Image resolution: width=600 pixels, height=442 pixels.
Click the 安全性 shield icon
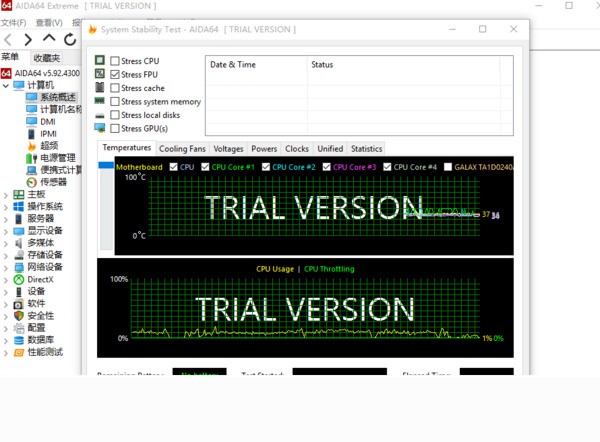18,316
